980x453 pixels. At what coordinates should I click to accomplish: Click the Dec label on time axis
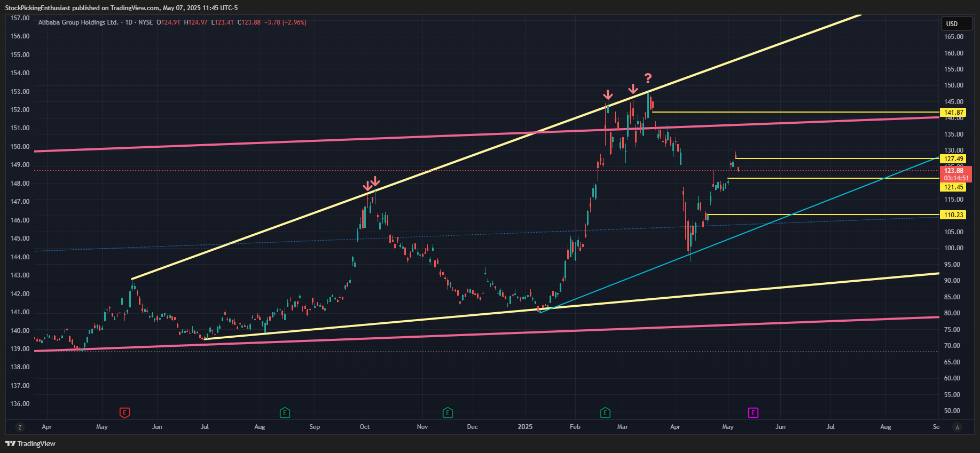472,427
